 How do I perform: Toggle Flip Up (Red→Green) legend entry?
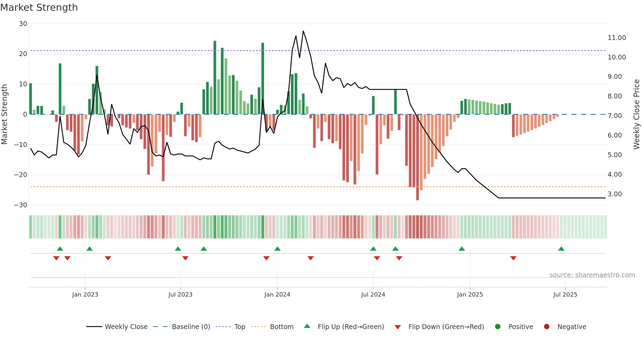point(344,327)
